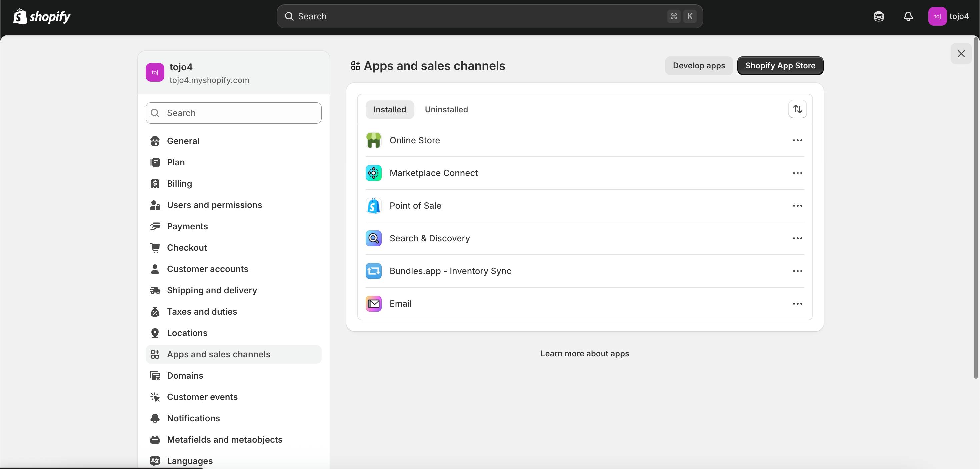Screen dimensions: 980x469
Task: Switch to the Uninstalled tab
Action: click(446, 110)
